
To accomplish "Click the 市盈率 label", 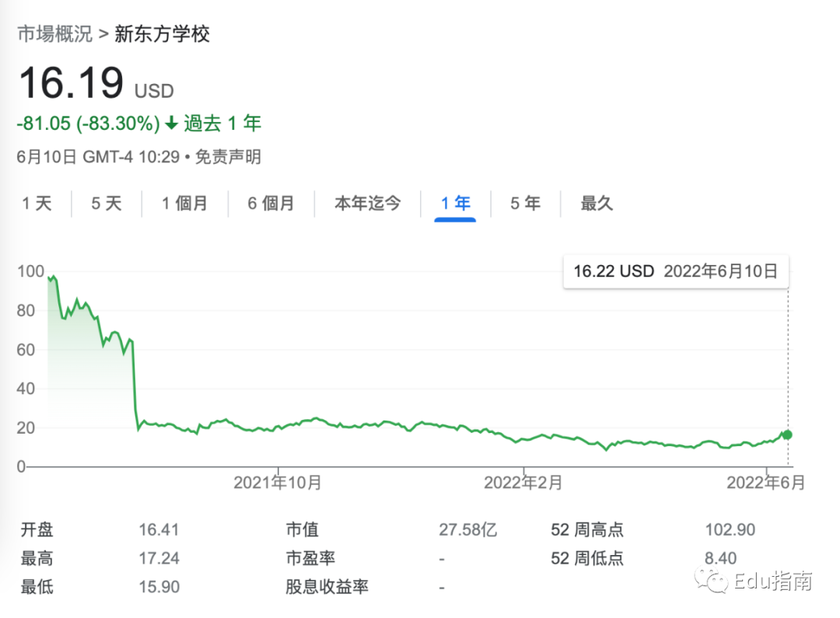I will [x=310, y=558].
